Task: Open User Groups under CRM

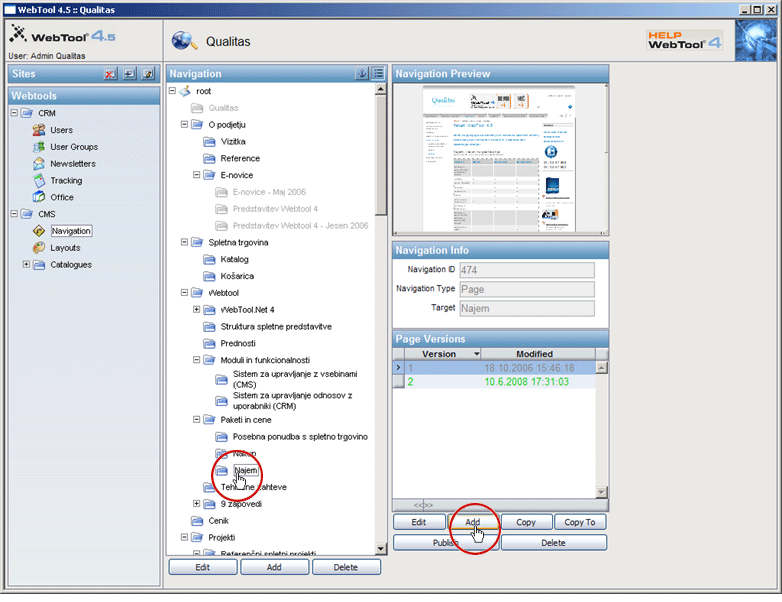Action: [73, 147]
